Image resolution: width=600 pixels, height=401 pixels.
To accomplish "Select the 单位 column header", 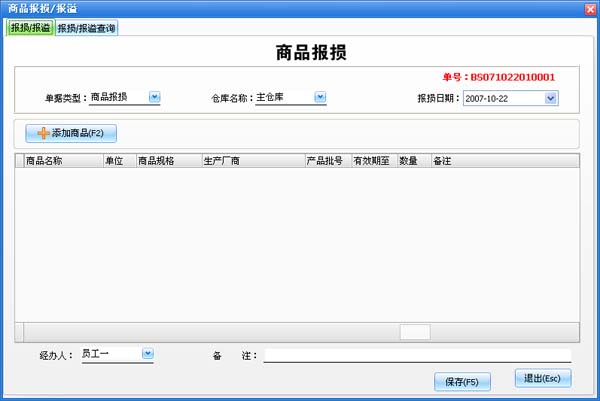I will (118, 160).
